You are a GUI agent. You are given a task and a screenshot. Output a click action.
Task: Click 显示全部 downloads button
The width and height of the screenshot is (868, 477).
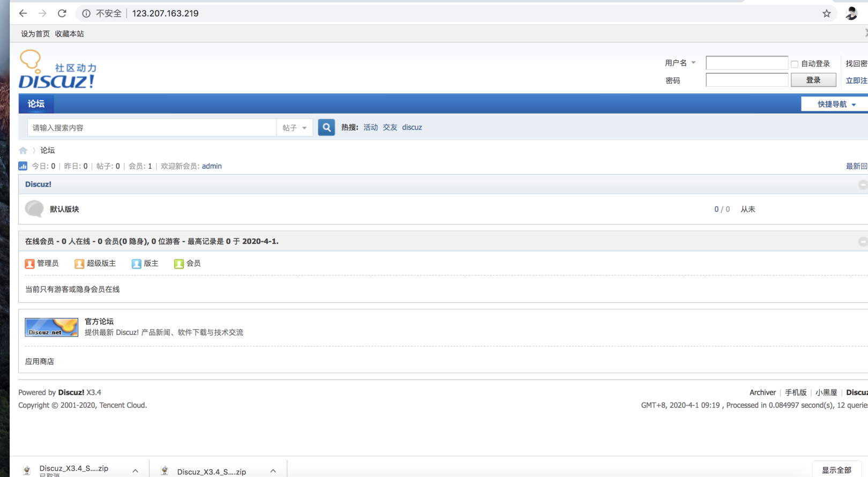(837, 470)
